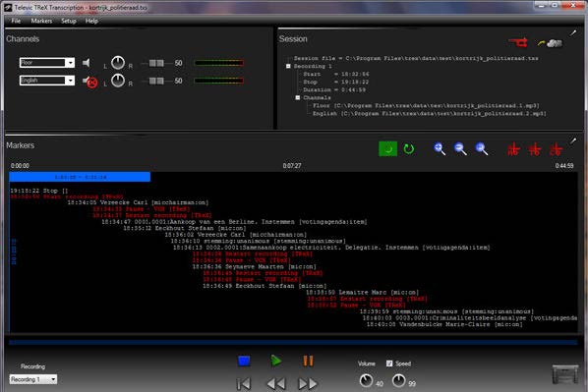Click the Markers panel pin icon

(x=573, y=140)
